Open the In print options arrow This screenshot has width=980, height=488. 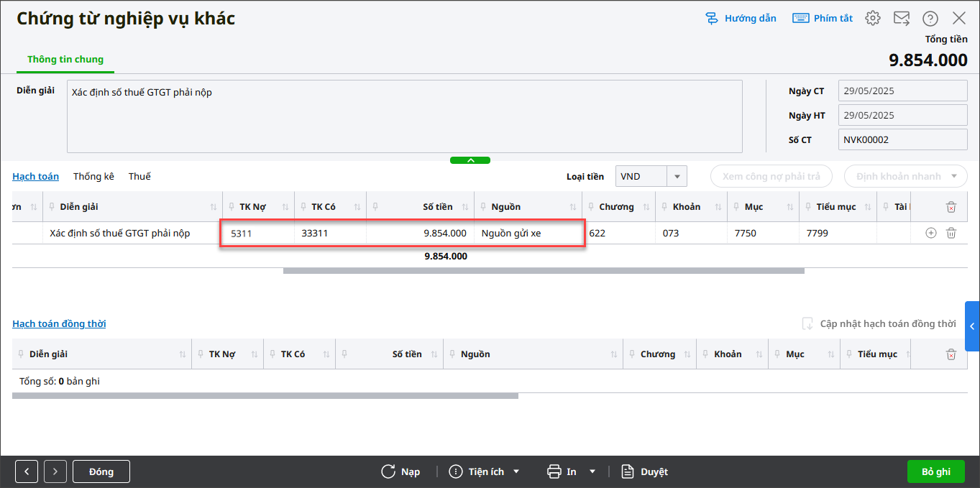click(x=592, y=471)
